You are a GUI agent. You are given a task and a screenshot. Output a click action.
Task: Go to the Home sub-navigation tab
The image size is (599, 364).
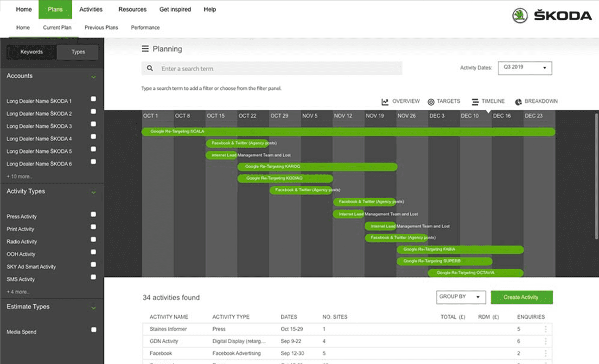23,27
